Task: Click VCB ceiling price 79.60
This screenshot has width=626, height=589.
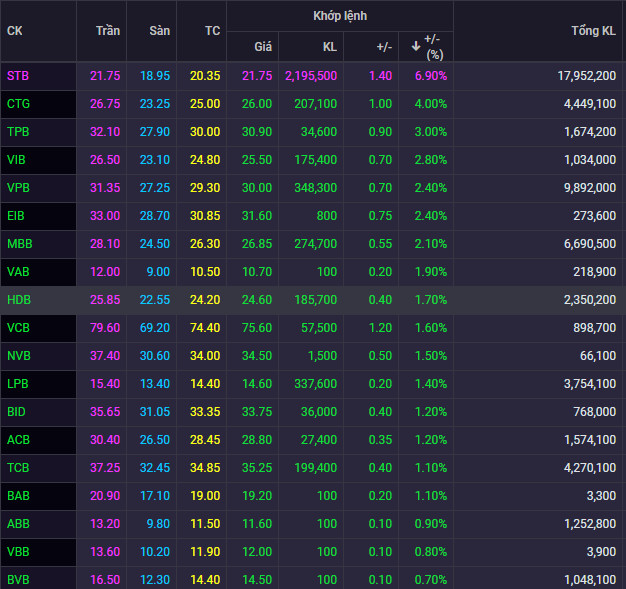Action: (105, 327)
